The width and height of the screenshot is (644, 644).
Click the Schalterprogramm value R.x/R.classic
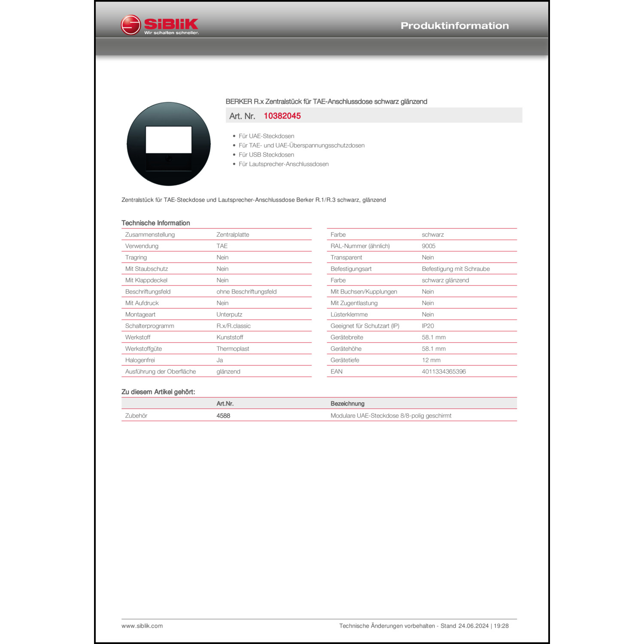[x=234, y=326]
